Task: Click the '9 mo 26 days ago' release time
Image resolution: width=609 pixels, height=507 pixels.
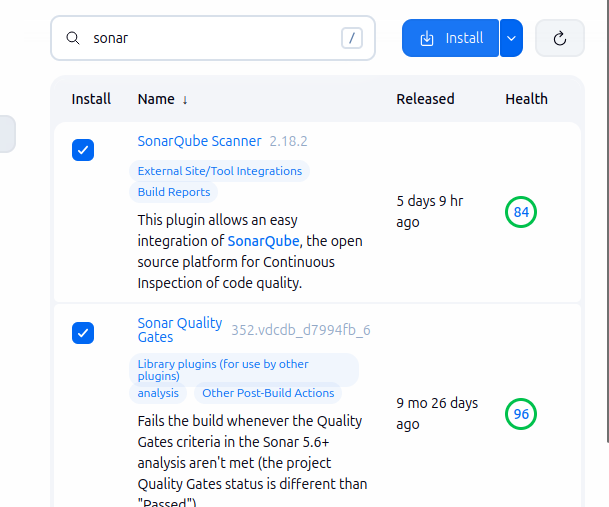Action: (x=437, y=414)
